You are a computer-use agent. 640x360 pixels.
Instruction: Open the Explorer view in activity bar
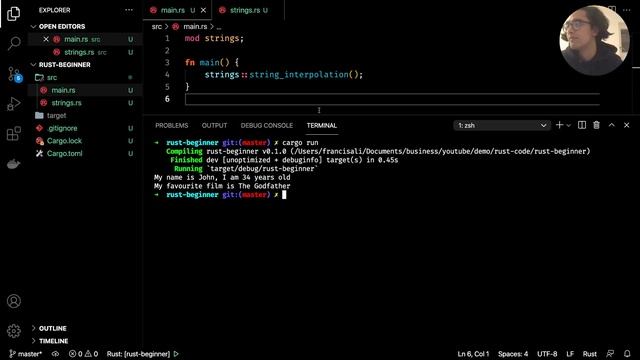tap(13, 14)
